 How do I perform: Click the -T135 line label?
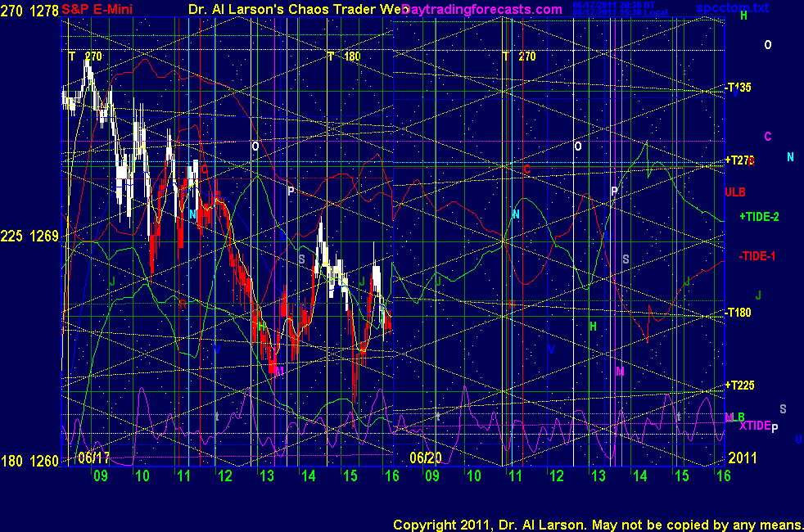click(738, 87)
